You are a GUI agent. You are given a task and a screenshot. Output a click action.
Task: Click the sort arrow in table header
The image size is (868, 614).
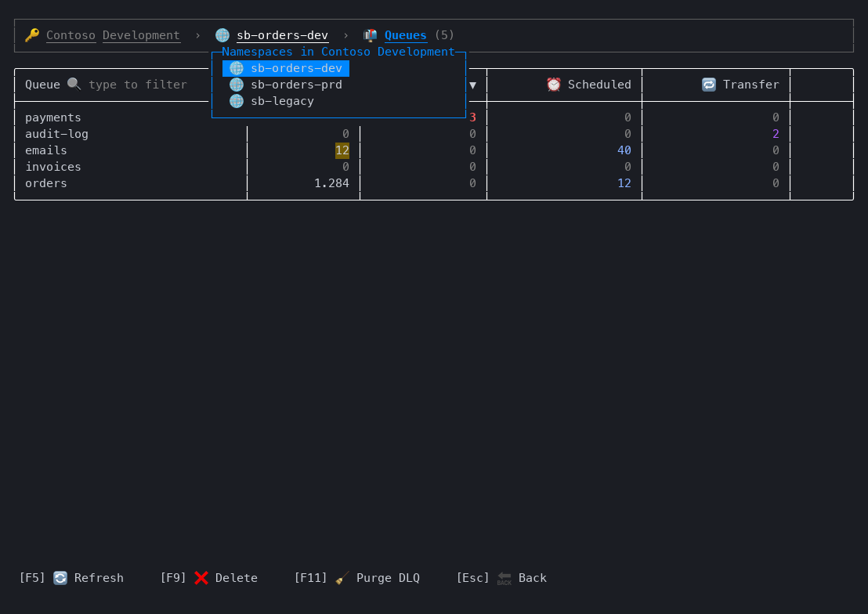472,85
